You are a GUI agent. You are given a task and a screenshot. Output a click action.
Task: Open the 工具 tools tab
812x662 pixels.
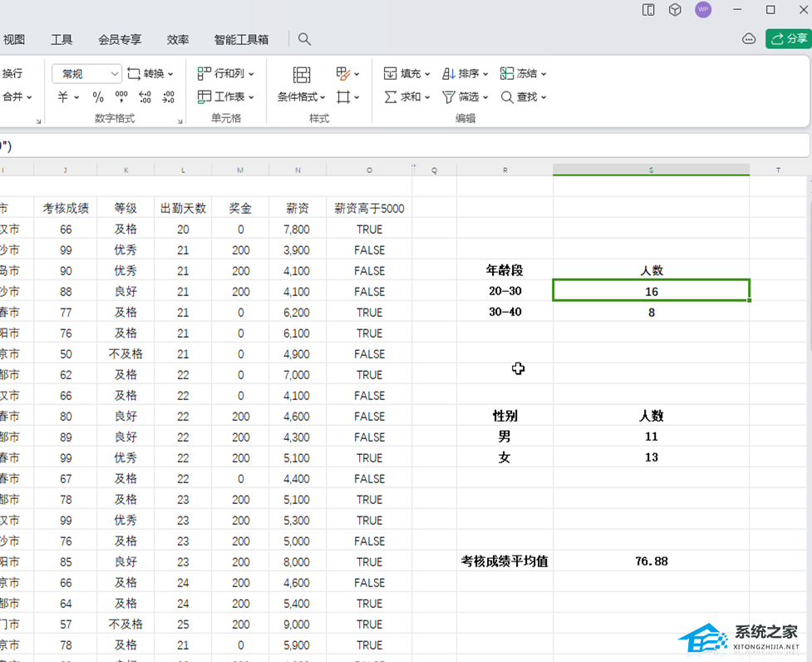click(x=62, y=39)
